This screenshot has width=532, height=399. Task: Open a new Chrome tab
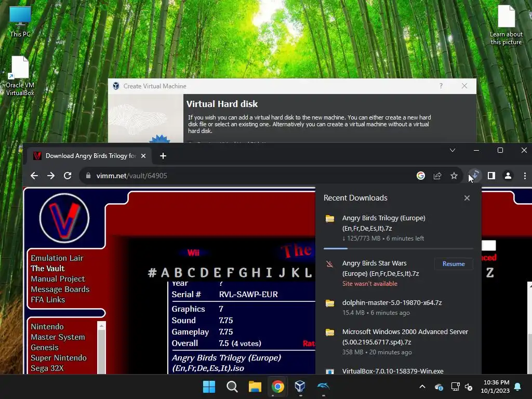(163, 156)
